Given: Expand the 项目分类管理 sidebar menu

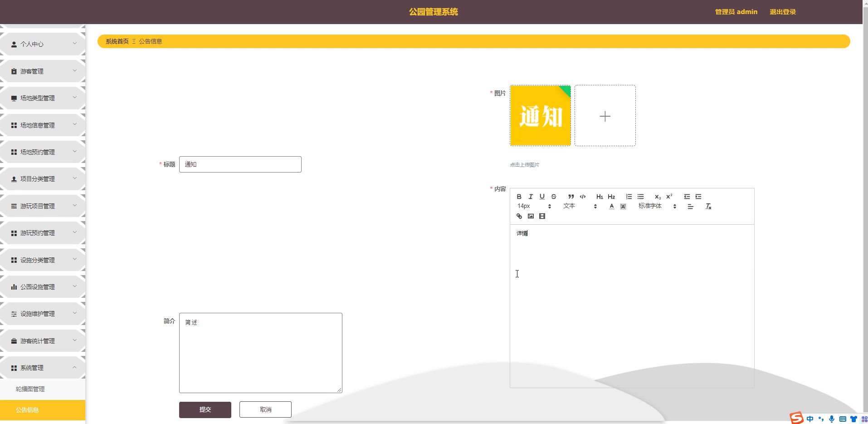Looking at the screenshot, I should click(43, 179).
